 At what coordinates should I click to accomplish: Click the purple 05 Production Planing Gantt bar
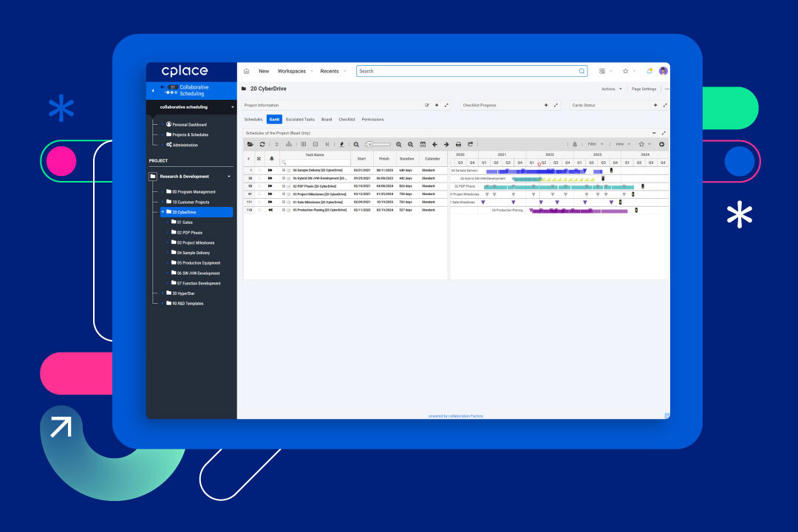pos(579,211)
